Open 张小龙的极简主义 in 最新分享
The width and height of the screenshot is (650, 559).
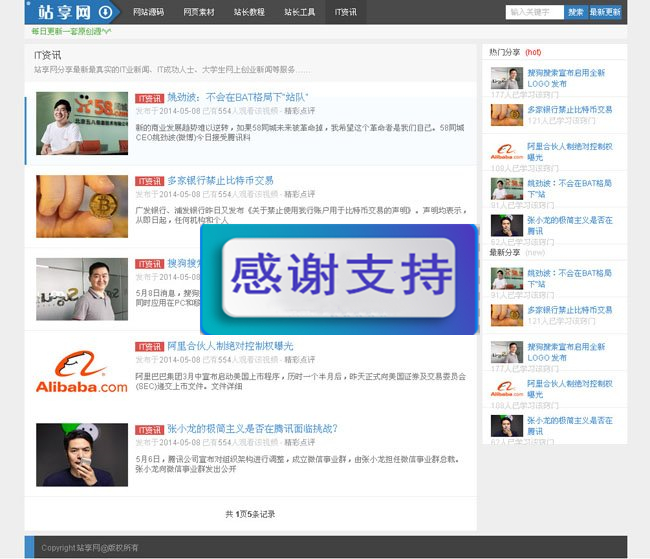[570, 426]
